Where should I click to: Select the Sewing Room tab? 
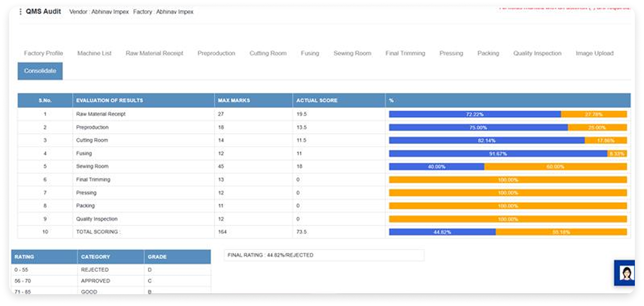pyautogui.click(x=352, y=53)
